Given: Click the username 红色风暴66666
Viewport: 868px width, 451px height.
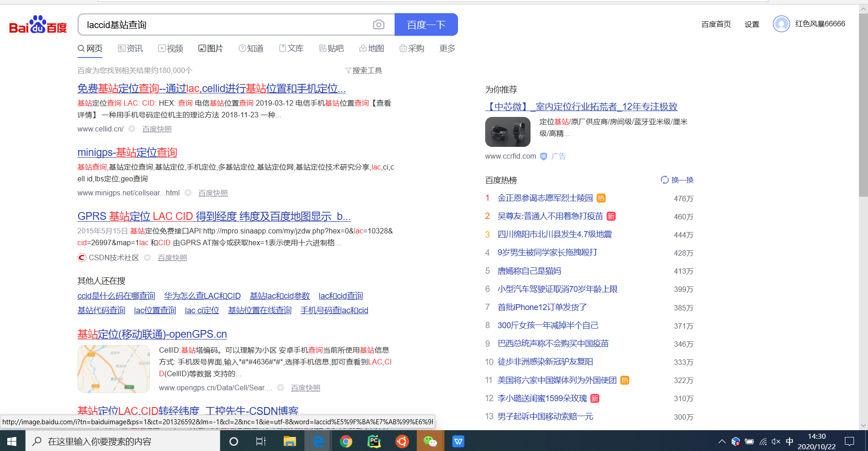Looking at the screenshot, I should click(x=820, y=24).
